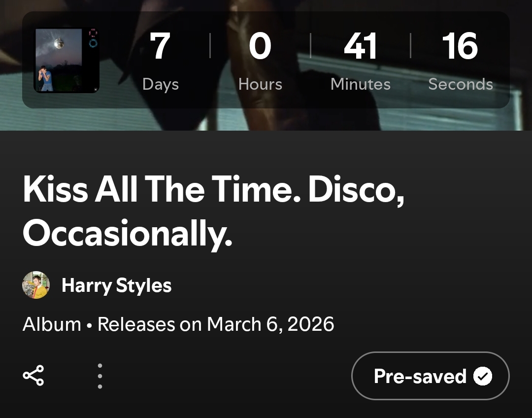The height and width of the screenshot is (418, 532).
Task: Click the checkmark icon inside Pre-saved
Action: [482, 377]
